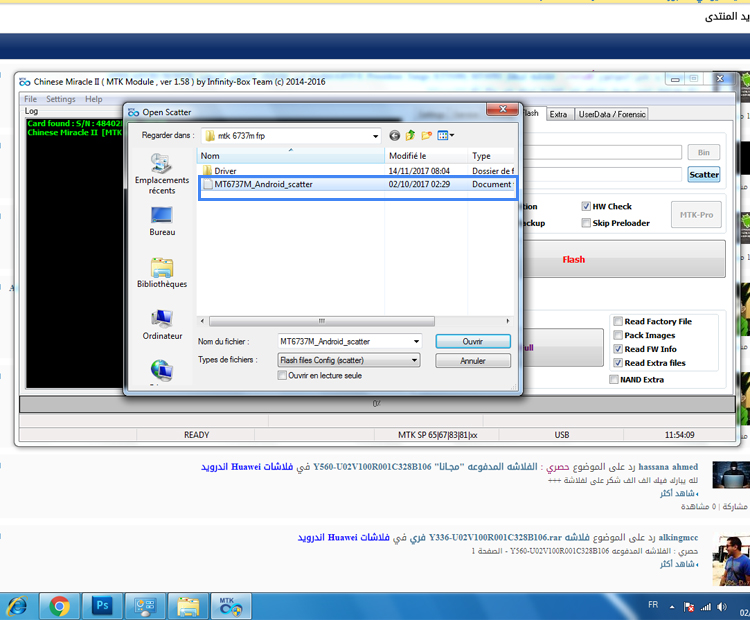Open Emplacements récents in places sidebar
This screenshot has height=620, width=750.
162,174
